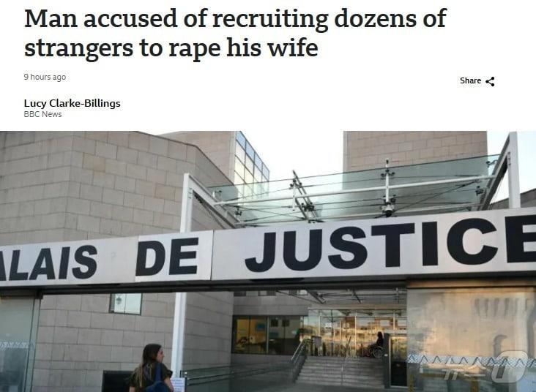The image size is (536, 392).
Task: Click the small window on brick wall
Action: point(126,304)
